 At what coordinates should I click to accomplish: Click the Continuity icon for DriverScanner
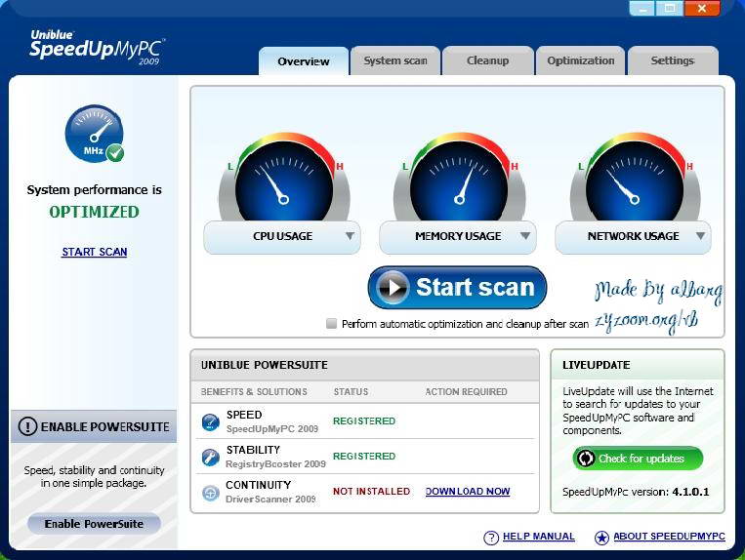pos(210,493)
